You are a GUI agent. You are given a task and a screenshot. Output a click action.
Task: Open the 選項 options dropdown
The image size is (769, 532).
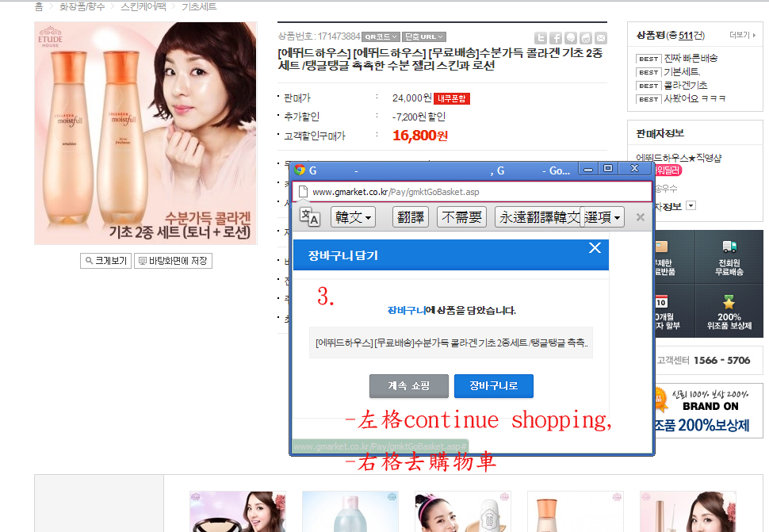pyautogui.click(x=603, y=217)
